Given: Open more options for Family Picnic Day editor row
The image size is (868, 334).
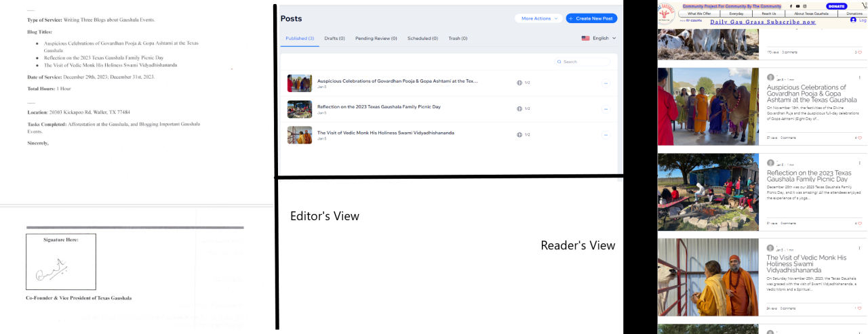Looking at the screenshot, I should [606, 108].
